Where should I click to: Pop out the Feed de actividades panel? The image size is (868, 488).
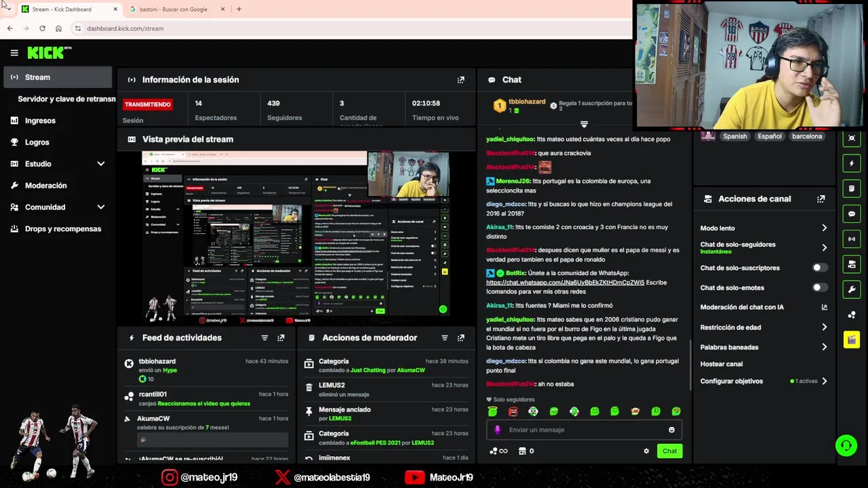click(x=281, y=338)
